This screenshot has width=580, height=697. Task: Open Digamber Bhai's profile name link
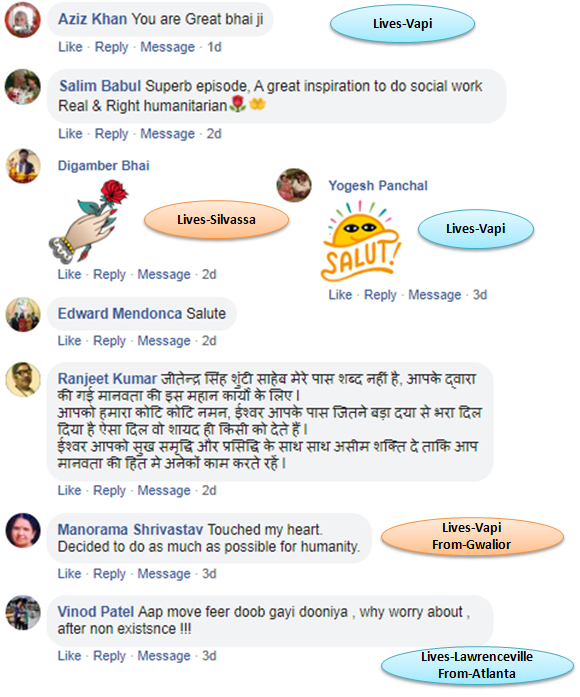pos(104,166)
